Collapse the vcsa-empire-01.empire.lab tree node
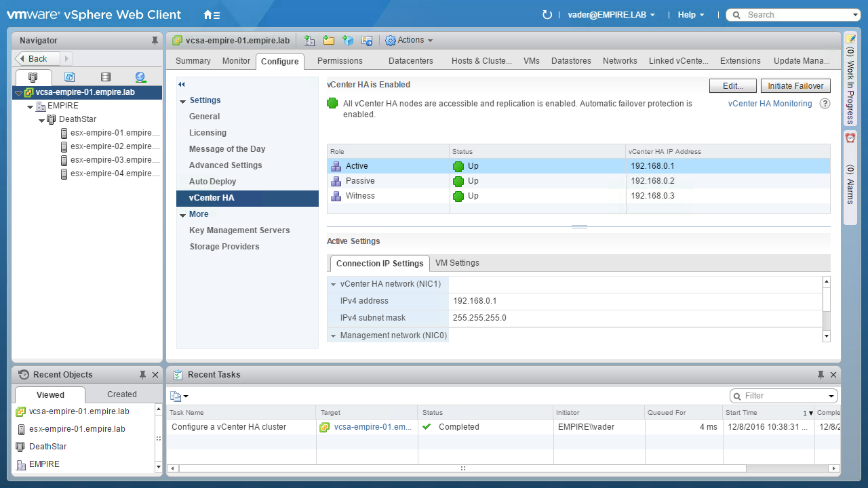The image size is (868, 488). click(x=18, y=93)
